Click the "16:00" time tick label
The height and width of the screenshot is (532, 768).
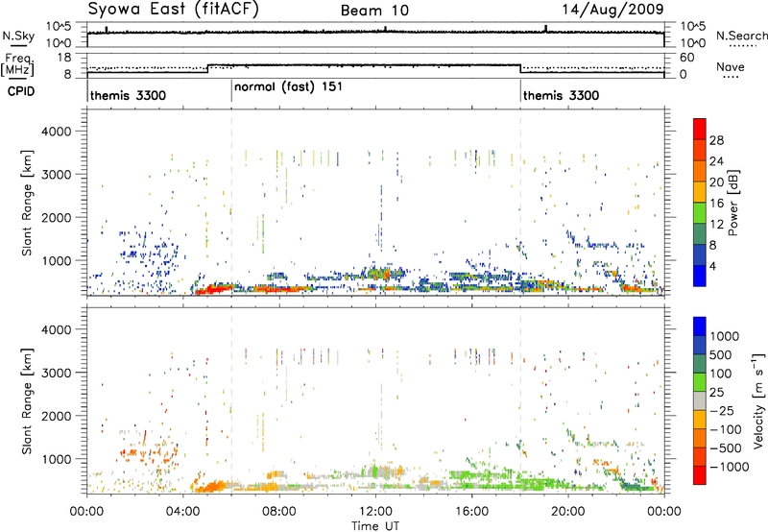(471, 512)
